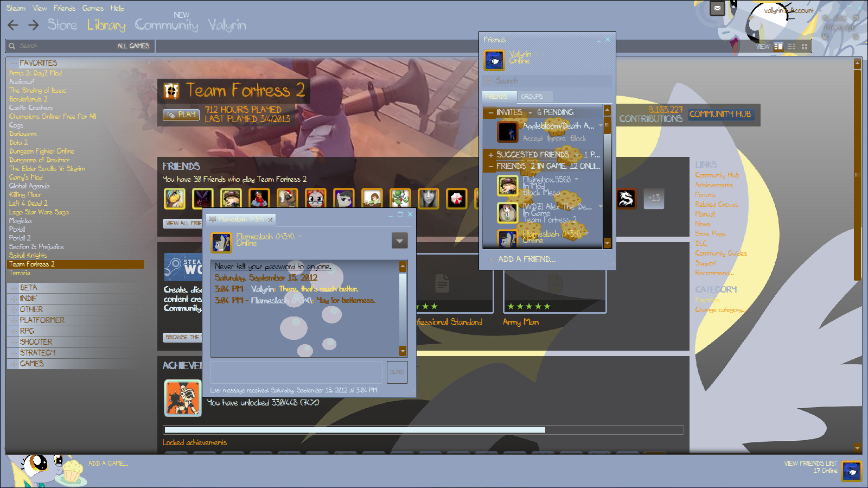Switch library to grid view icon
The width and height of the screenshot is (868, 488).
click(805, 47)
